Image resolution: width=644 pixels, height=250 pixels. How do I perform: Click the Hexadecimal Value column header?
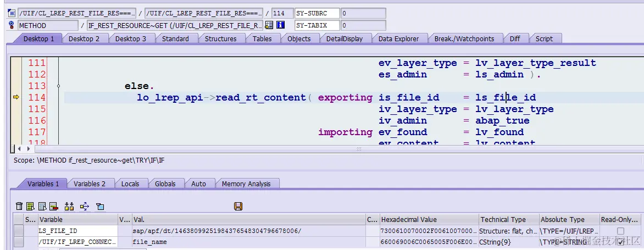pos(429,220)
